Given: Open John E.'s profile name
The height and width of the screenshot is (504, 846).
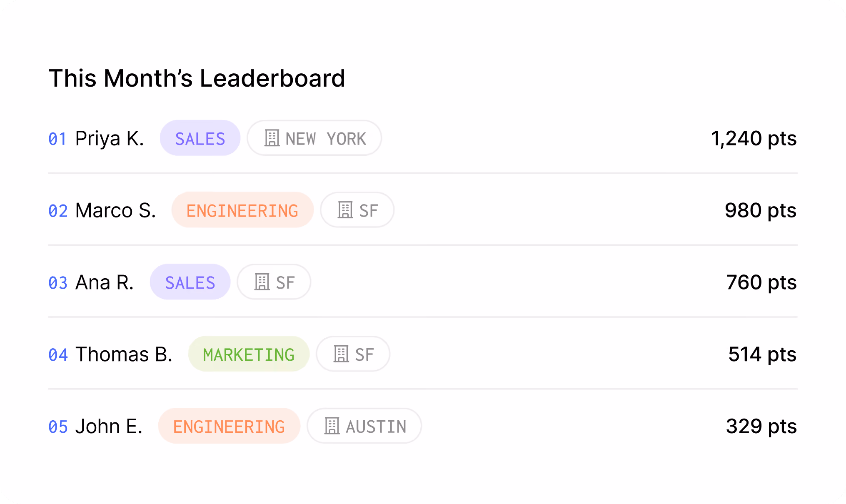Looking at the screenshot, I should pos(109,427).
